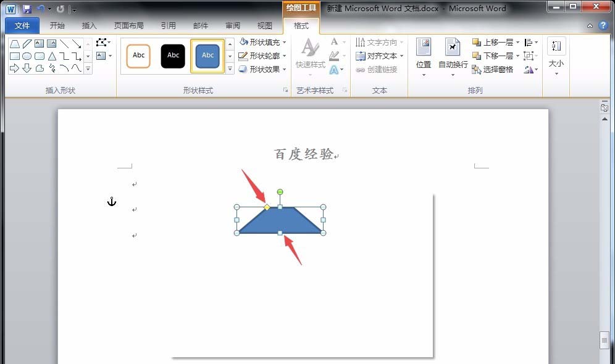Choose the isosceles triangle shape
Screen dimensions: 615x364
pos(52,56)
